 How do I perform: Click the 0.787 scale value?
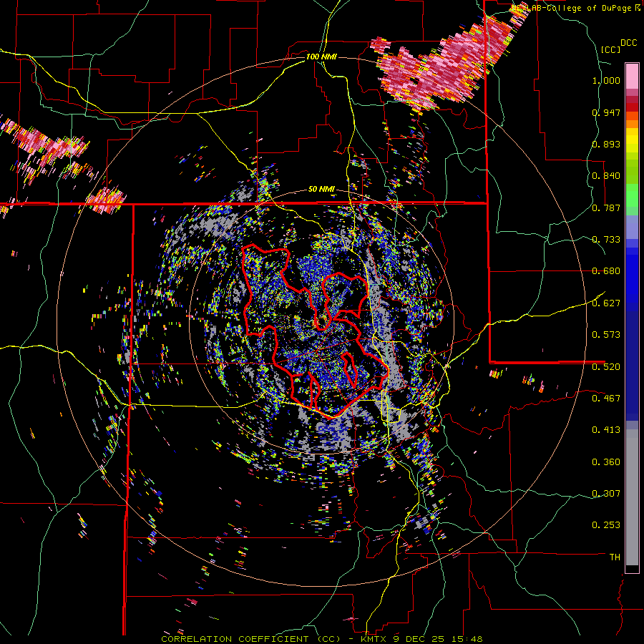tap(606, 208)
